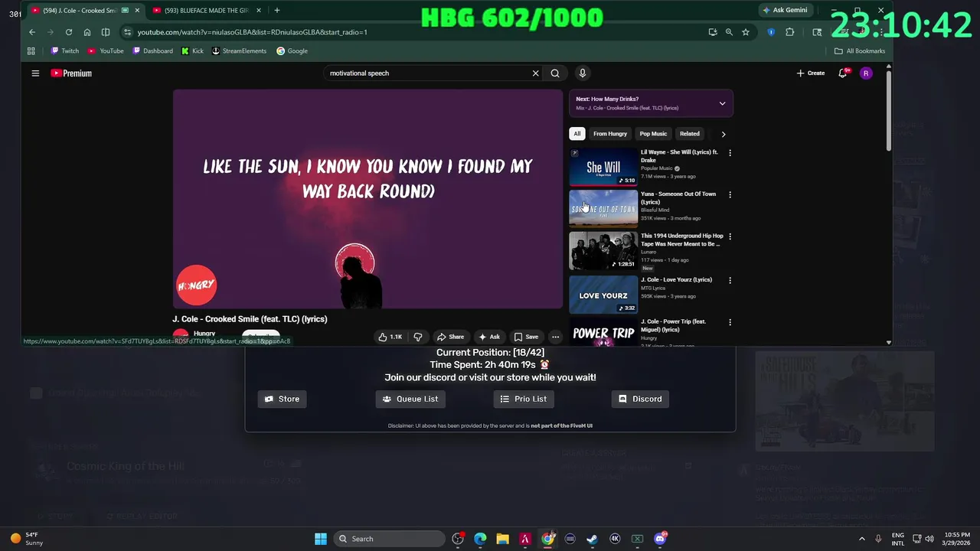Select the From Hungry filter chip
This screenshot has height=551, width=980.
[x=610, y=134]
